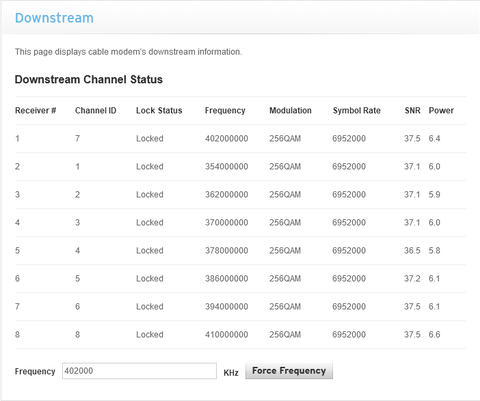Select frequency value 394000000
Viewport: 480px width, 401px height.
pos(226,306)
